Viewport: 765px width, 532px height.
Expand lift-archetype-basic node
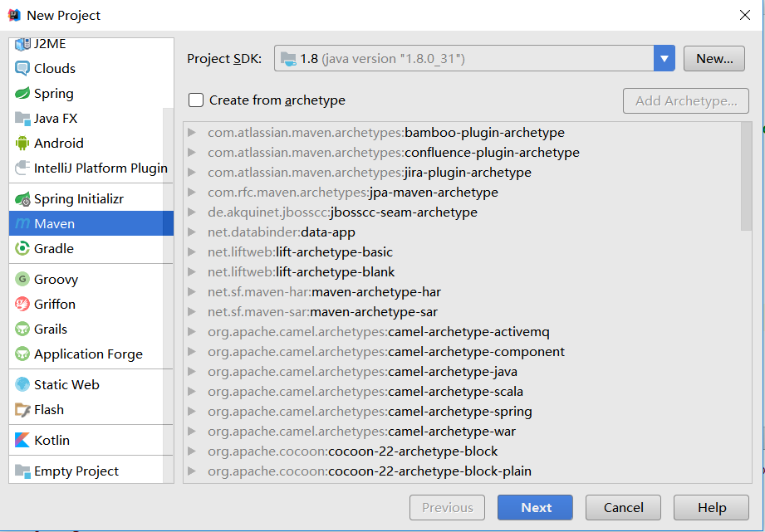(x=192, y=252)
